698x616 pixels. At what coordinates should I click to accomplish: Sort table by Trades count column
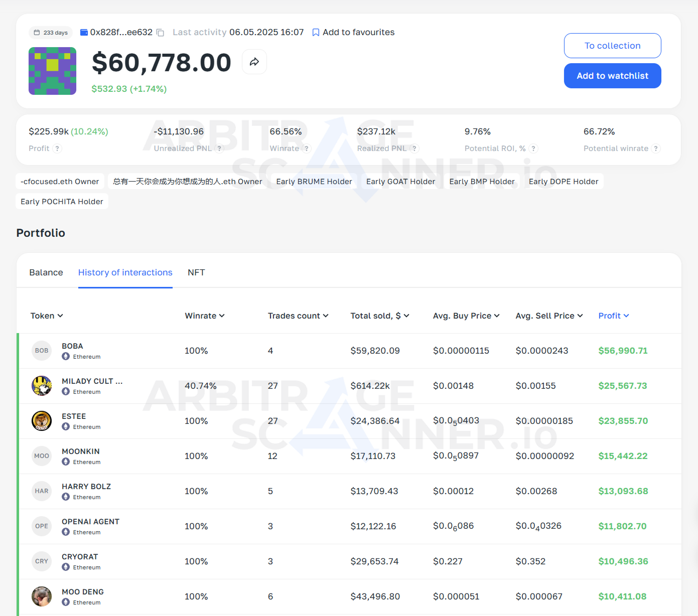click(x=298, y=316)
